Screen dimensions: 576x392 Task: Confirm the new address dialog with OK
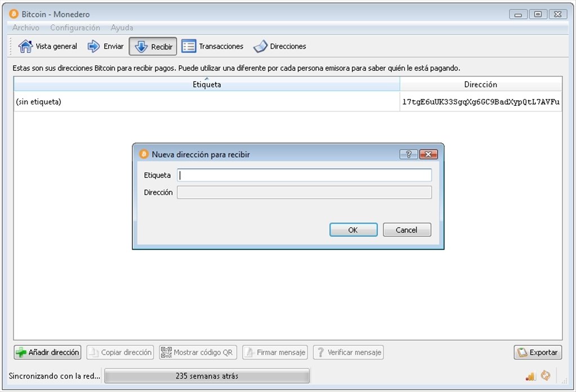click(x=354, y=230)
